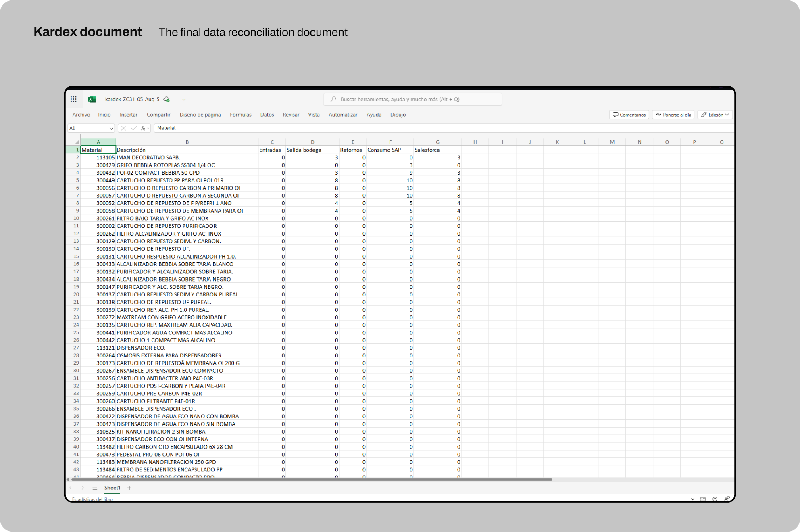
Task: Click the formula bar showing Material
Action: tap(444, 128)
